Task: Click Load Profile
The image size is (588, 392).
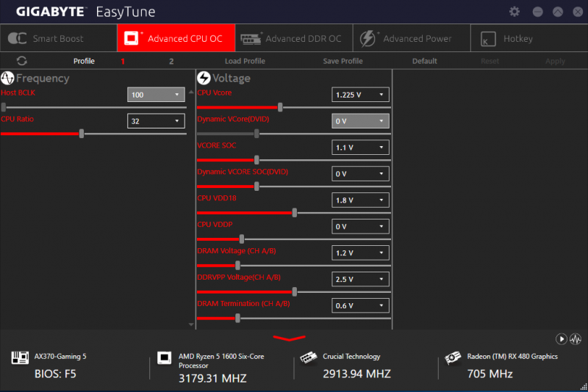Action: pos(245,61)
